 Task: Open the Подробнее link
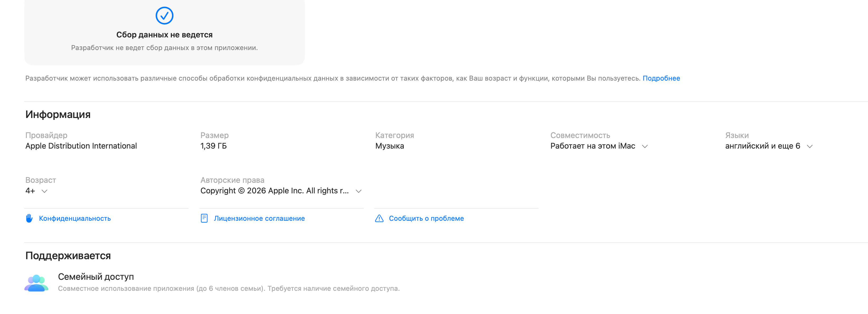coord(661,78)
